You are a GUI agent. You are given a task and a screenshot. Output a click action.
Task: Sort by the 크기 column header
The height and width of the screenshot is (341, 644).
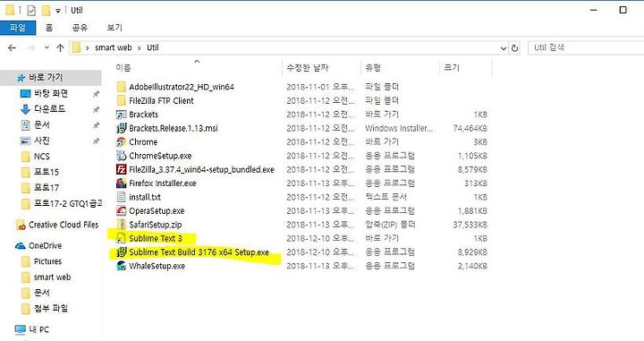(452, 68)
